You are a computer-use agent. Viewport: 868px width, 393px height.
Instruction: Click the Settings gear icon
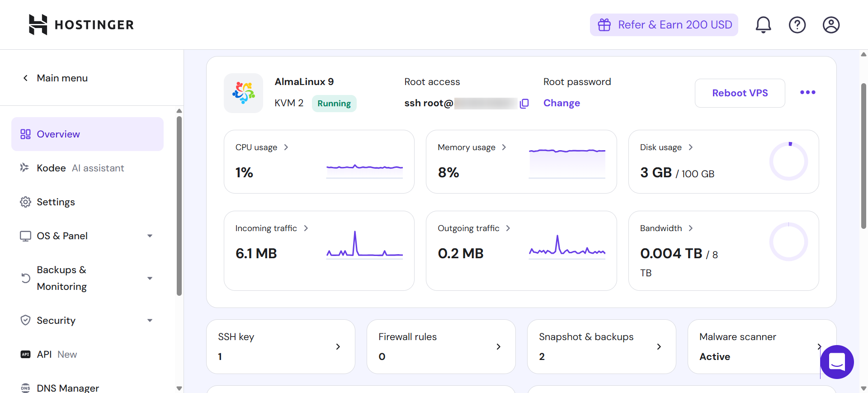coord(25,202)
